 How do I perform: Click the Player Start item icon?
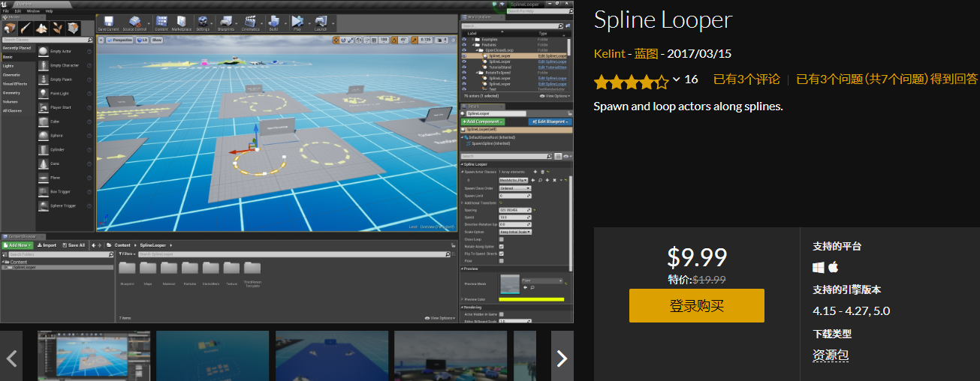(44, 107)
